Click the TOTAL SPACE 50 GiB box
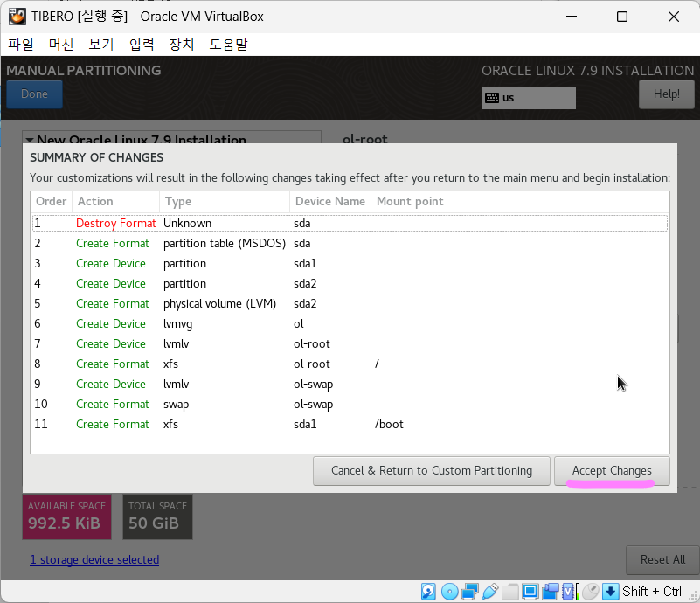The width and height of the screenshot is (700, 603). tap(157, 516)
